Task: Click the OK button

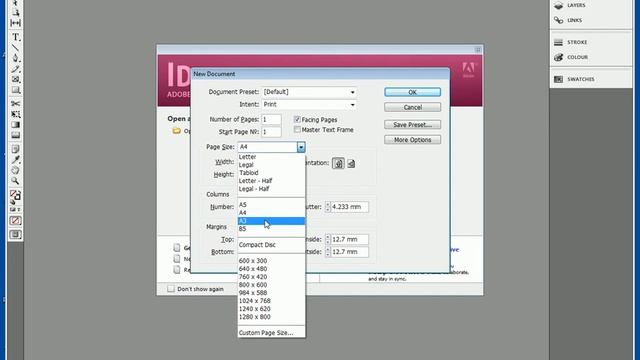Action: click(412, 92)
